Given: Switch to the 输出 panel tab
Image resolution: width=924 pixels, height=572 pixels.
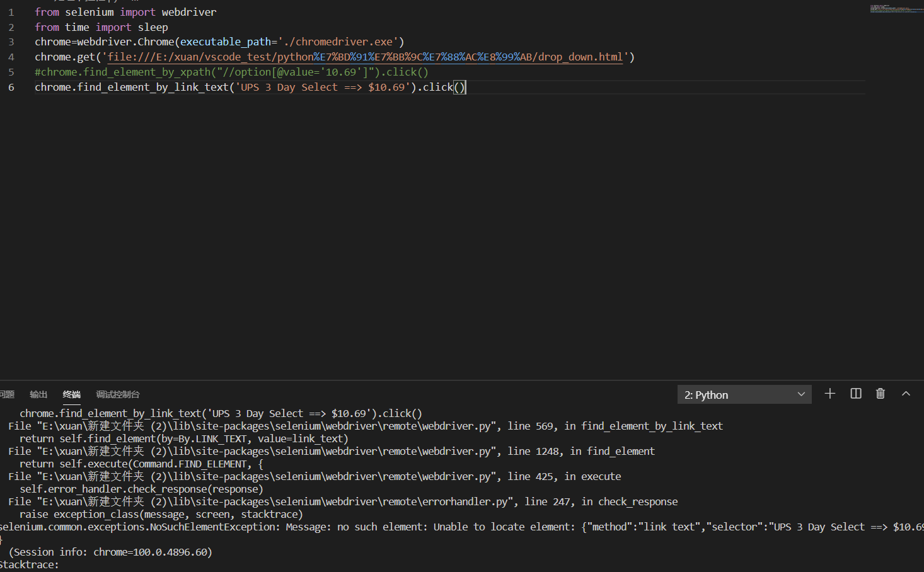Looking at the screenshot, I should coord(38,394).
